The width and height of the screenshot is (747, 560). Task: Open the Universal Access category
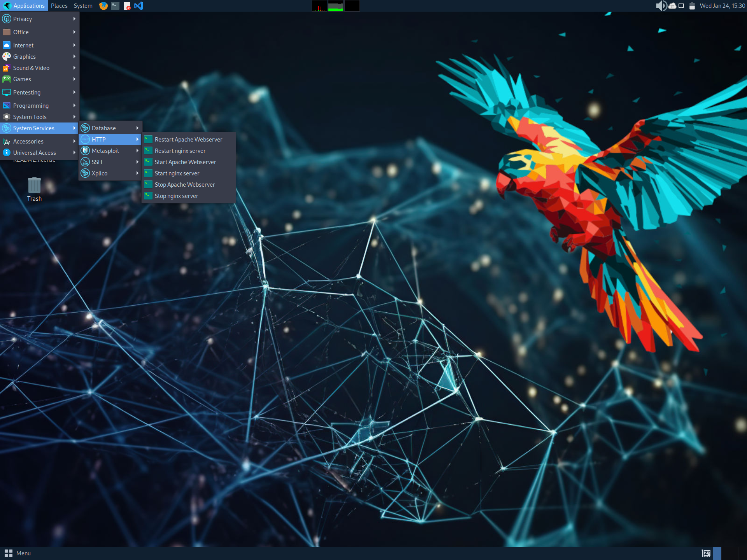click(39, 152)
